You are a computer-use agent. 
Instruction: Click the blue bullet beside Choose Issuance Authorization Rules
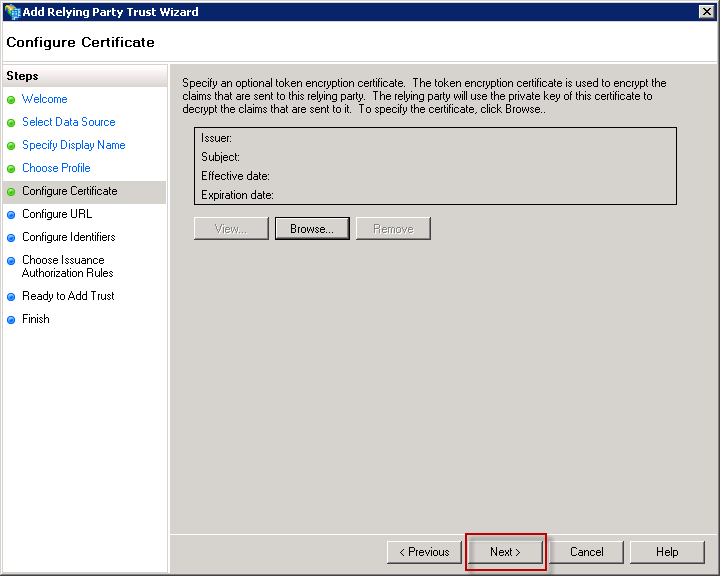11,260
